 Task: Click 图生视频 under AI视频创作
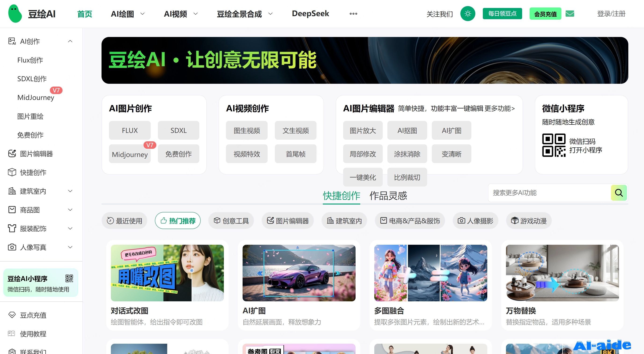coord(247,130)
